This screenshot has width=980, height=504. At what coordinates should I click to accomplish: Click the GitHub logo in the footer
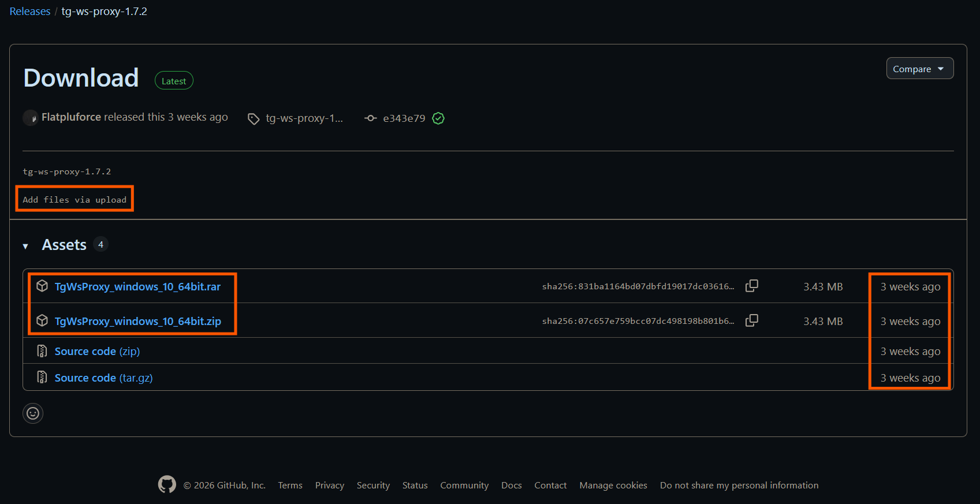[167, 484]
